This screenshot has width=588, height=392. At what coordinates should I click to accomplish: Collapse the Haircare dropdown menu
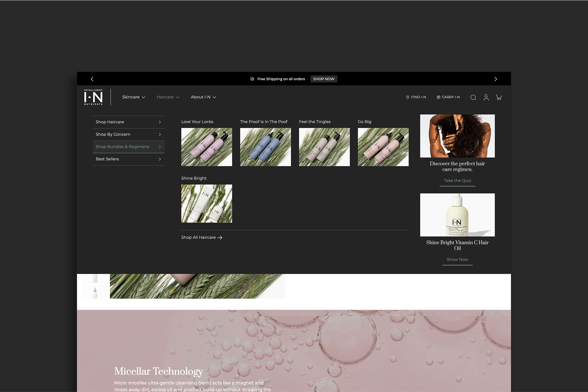pyautogui.click(x=168, y=97)
